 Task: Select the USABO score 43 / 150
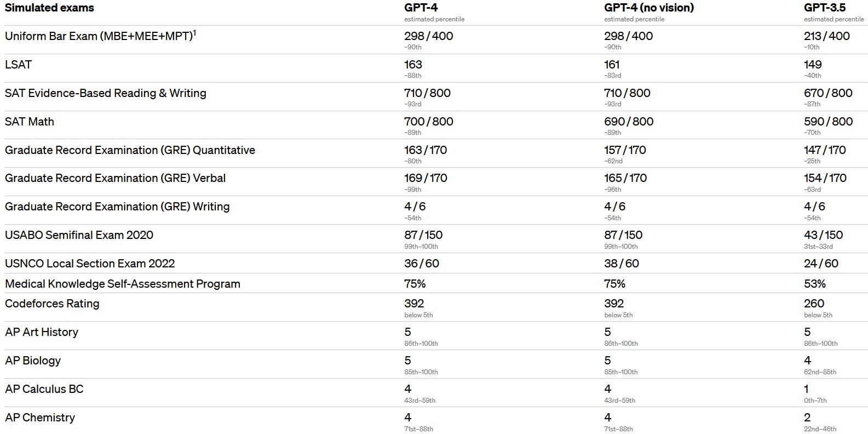click(x=823, y=235)
